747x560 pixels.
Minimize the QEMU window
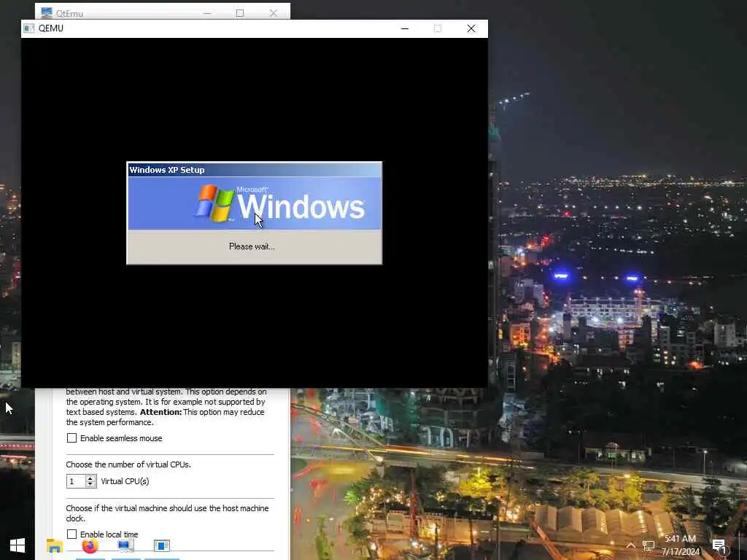pyautogui.click(x=405, y=28)
